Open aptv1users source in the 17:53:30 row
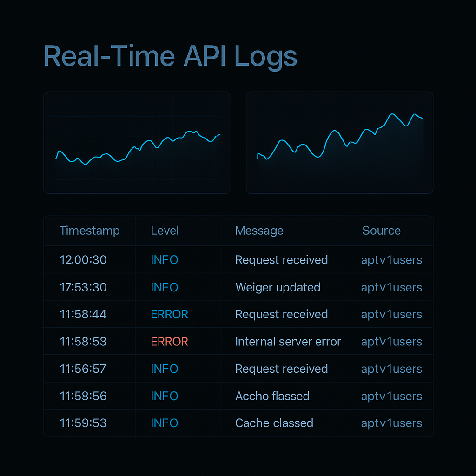476x476 pixels. click(x=391, y=288)
